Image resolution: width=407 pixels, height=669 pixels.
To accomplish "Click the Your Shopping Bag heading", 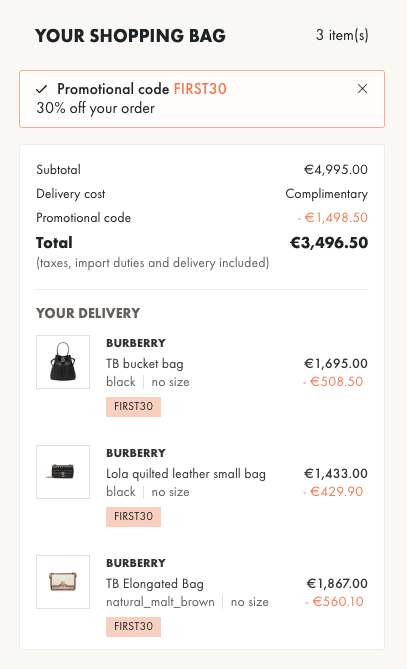I will (130, 36).
